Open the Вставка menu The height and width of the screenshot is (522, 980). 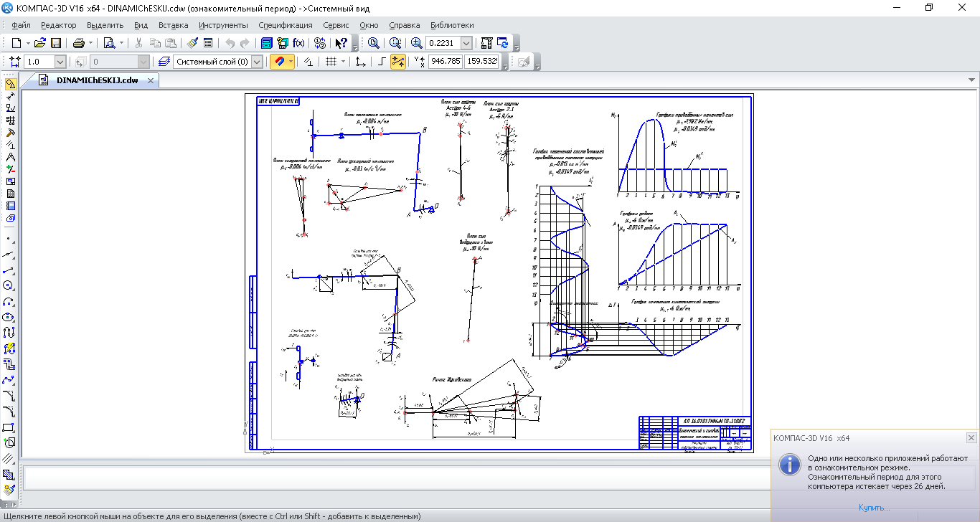click(173, 25)
